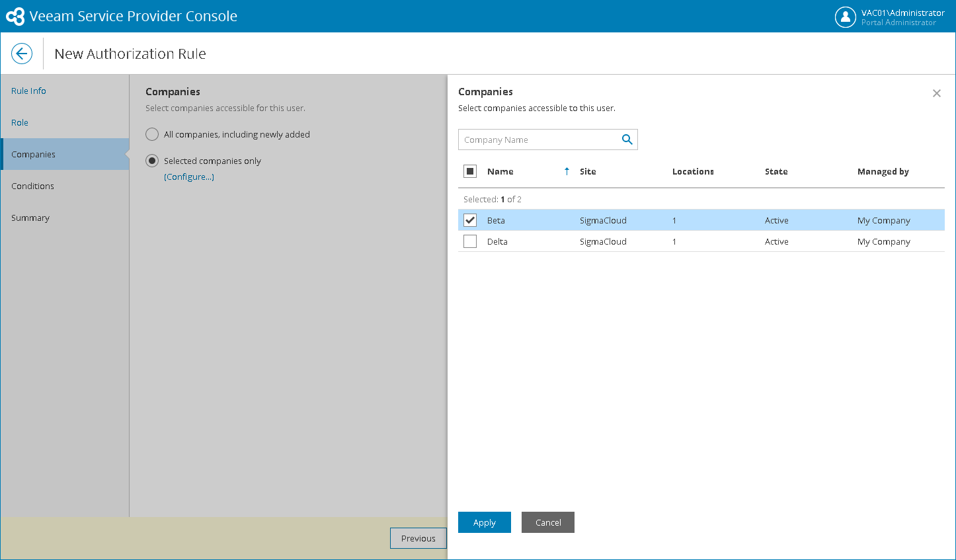Click the Configure link
Screen dimensions: 956x560
pos(189,177)
